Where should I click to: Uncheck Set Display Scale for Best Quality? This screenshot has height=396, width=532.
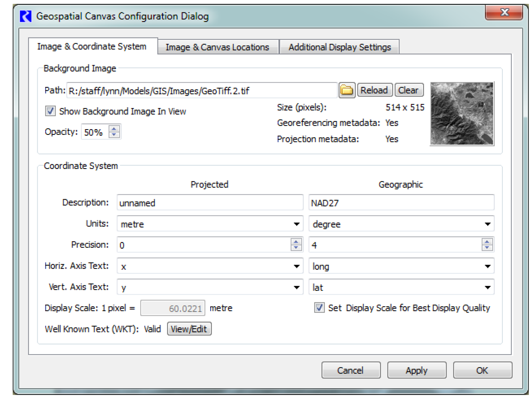coord(319,308)
